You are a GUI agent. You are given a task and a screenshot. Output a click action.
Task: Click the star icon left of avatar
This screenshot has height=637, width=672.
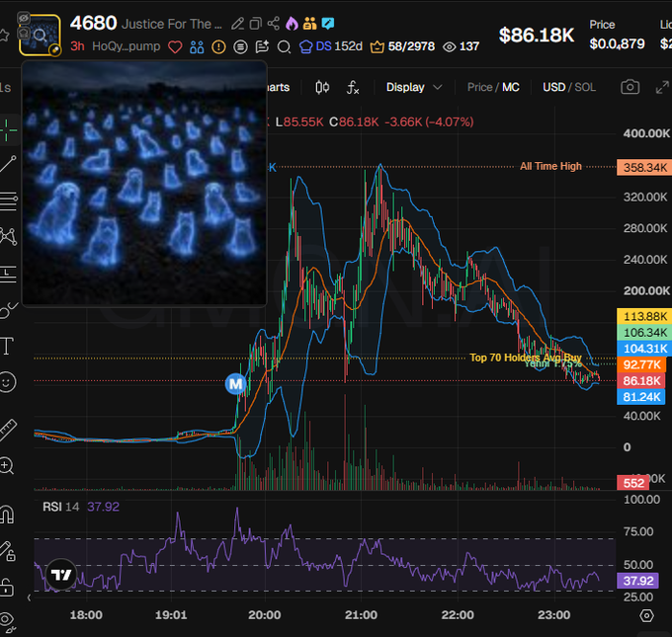click(4, 36)
